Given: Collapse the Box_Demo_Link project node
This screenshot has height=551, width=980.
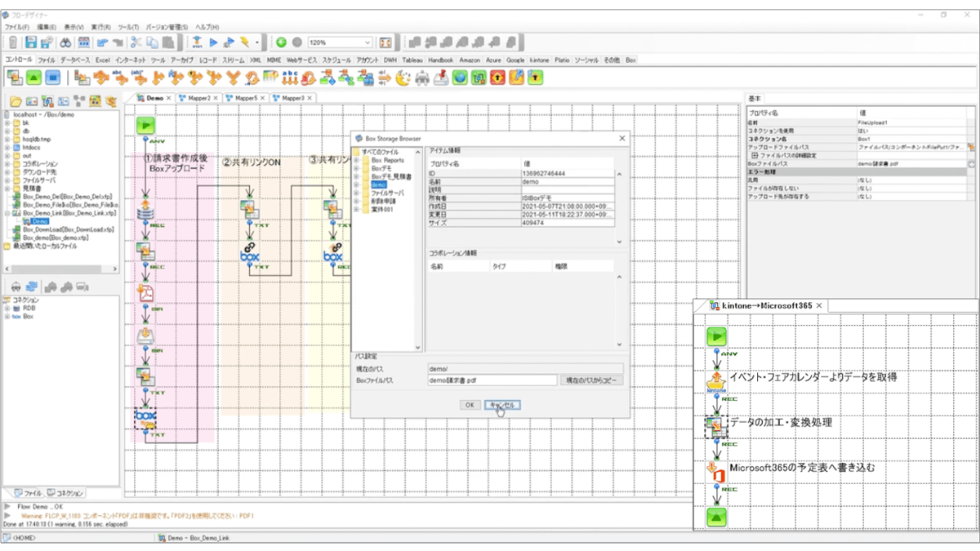Looking at the screenshot, I should click(x=7, y=213).
